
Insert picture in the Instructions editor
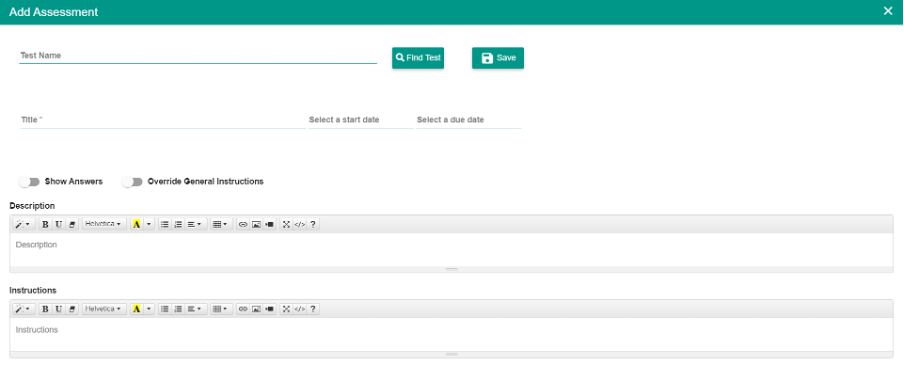pyautogui.click(x=256, y=309)
